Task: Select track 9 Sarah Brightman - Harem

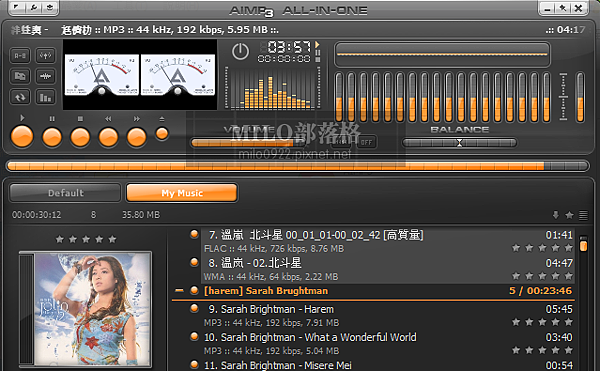Action: [387, 316]
